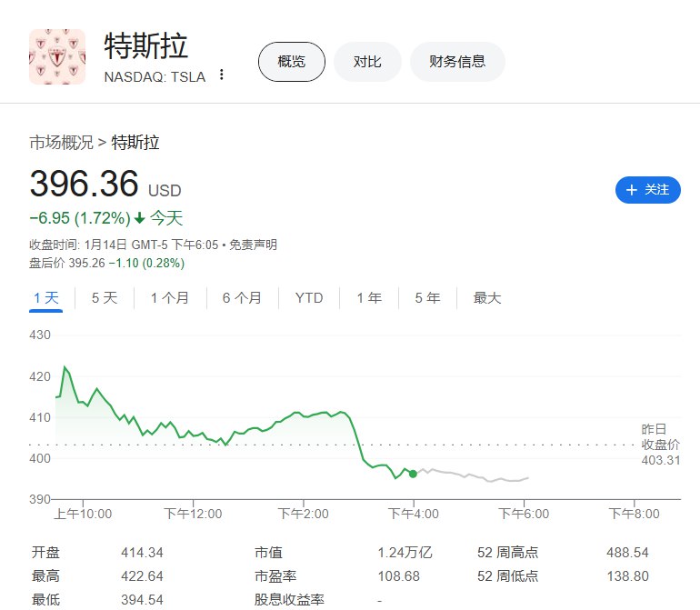Select the 1 个月 chart range
Viewport: 700px width, 610px height.
pos(170,298)
